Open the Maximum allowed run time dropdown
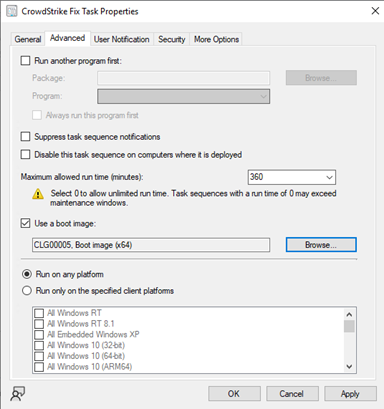 [329, 177]
